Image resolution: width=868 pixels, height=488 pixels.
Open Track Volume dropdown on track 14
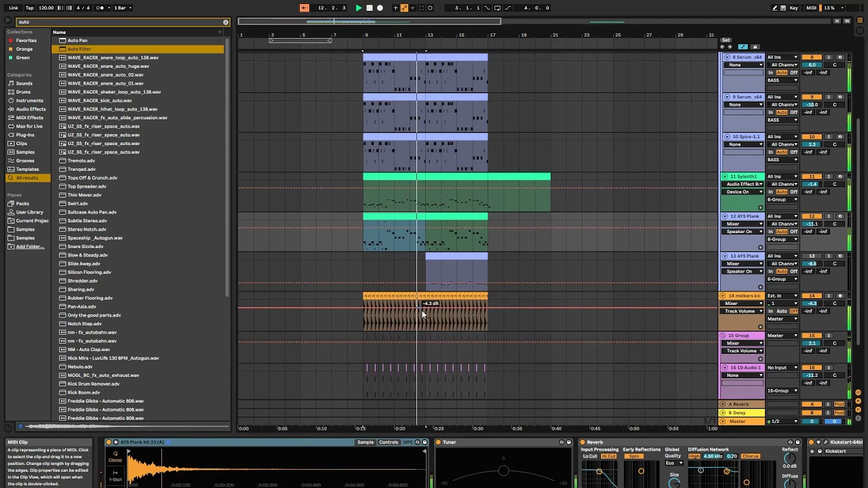[743, 311]
